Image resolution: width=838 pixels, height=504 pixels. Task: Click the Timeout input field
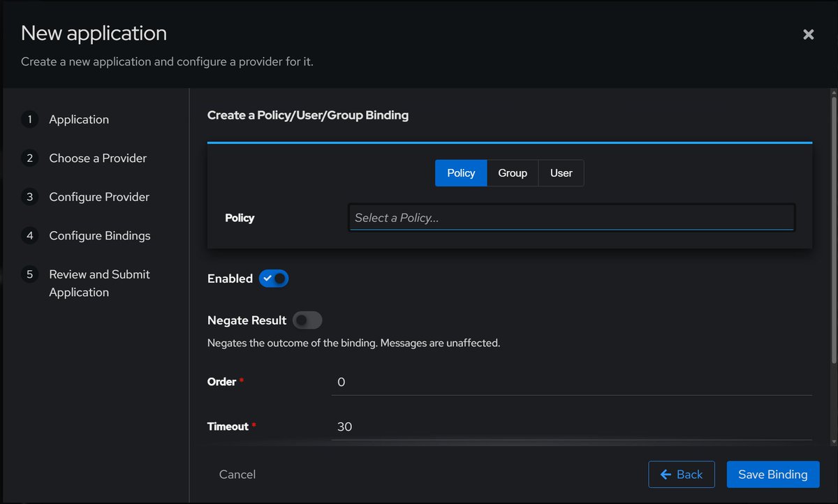coord(572,427)
